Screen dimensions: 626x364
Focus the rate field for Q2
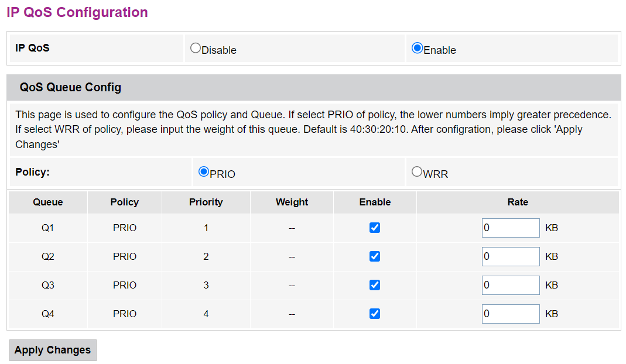tap(510, 256)
